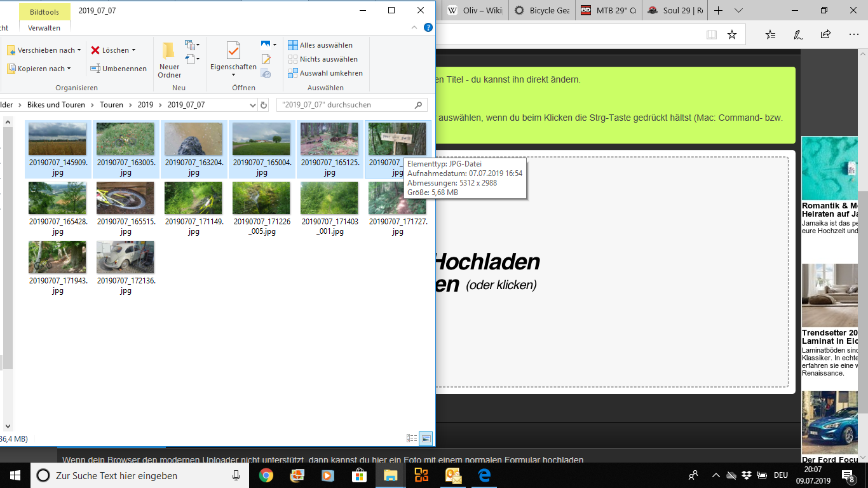Image resolution: width=868 pixels, height=488 pixels.
Task: Add page to favorites with star icon
Action: click(x=732, y=34)
